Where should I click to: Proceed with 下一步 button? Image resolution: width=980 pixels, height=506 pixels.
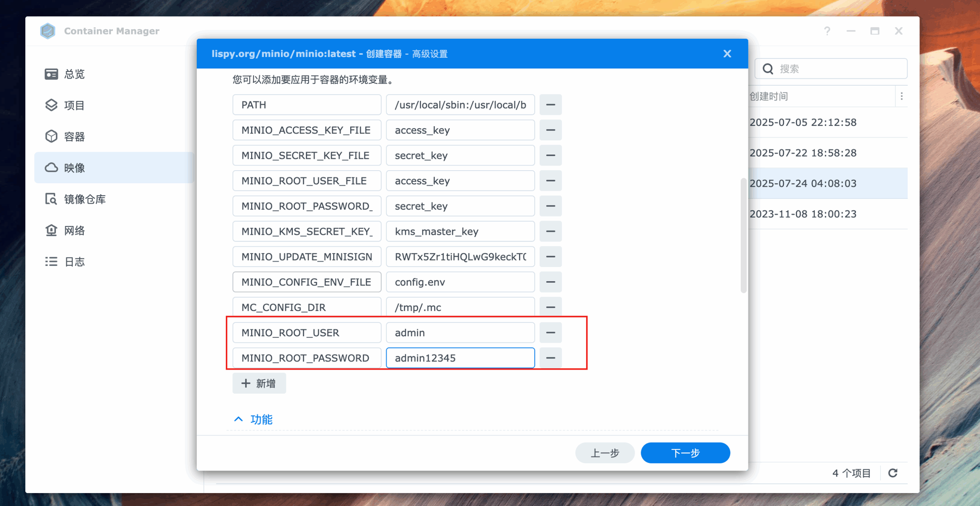click(685, 453)
